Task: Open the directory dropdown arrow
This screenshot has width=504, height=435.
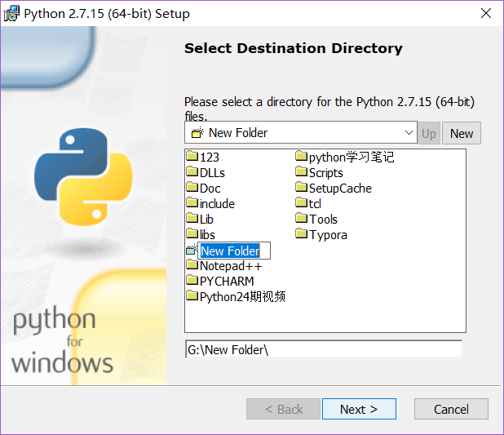Action: coord(409,132)
